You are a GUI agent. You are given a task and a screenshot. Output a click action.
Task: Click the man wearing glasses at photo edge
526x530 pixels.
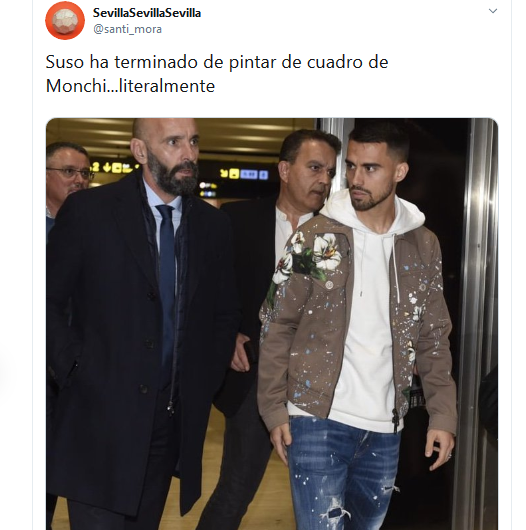pos(68,176)
